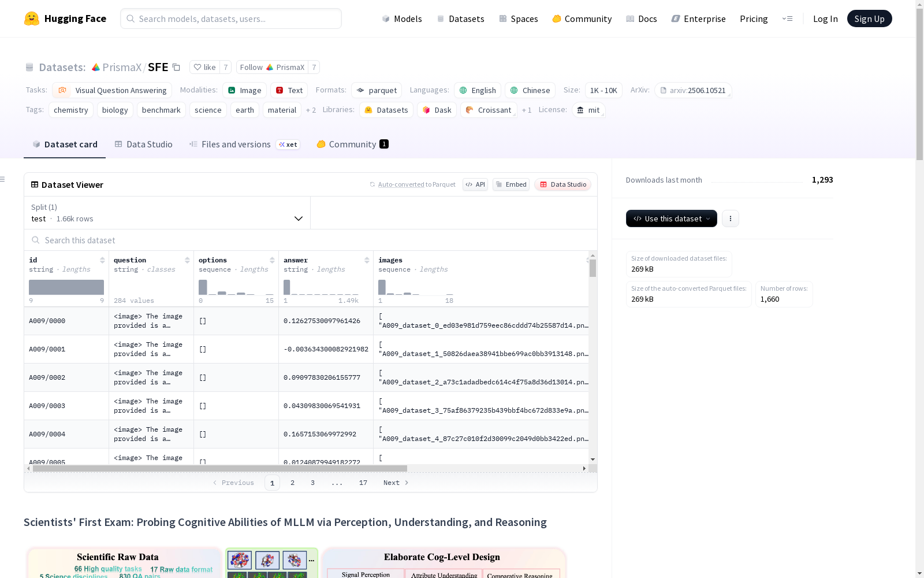Follow PrismaX organization
This screenshot has width=924, height=578.
coord(272,68)
